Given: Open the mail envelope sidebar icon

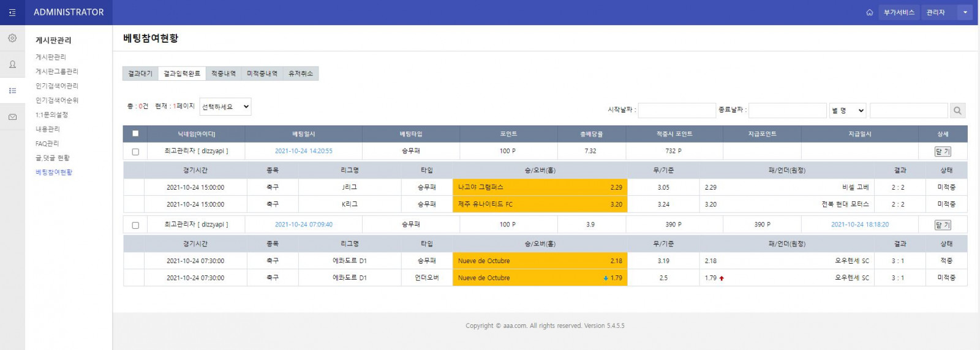Looking at the screenshot, I should [12, 117].
